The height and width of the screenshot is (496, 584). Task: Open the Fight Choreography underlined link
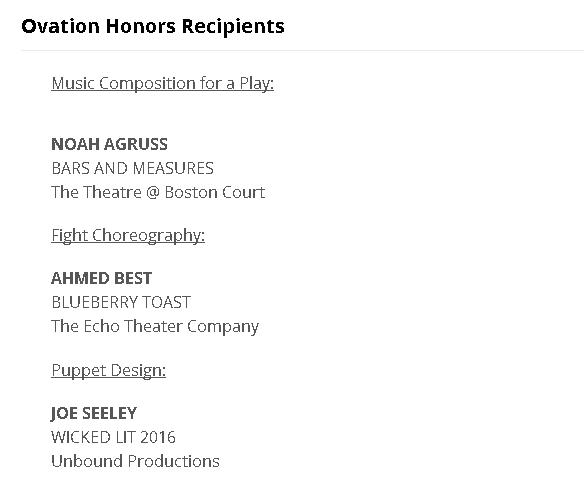[128, 236]
